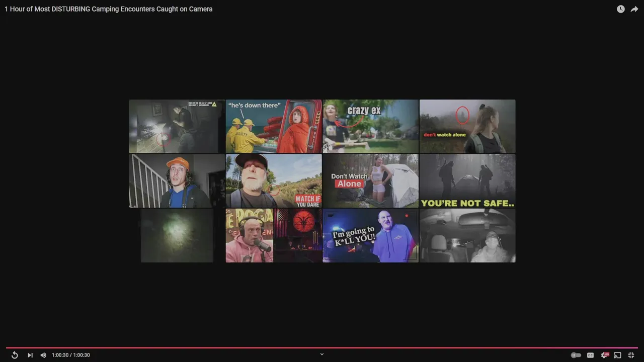Open the "don't watch alone" hiker thumbnail
Viewport: 644px width, 362px height.
(467, 126)
